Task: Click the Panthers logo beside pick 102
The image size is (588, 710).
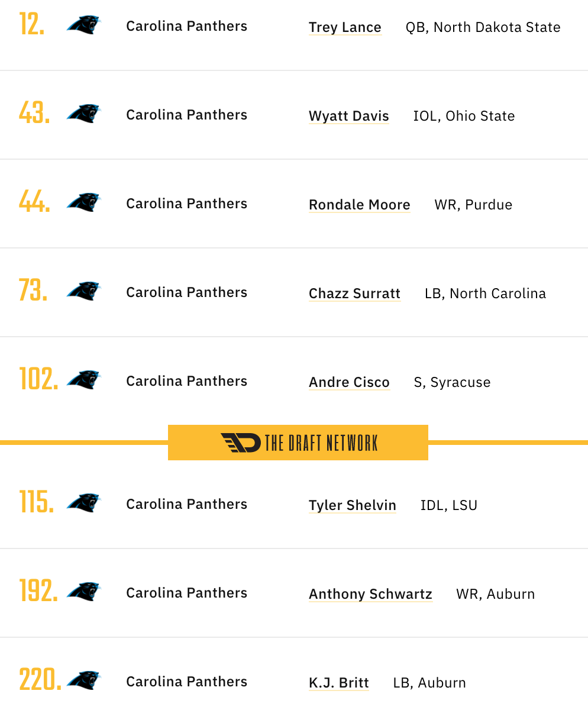Action: (x=84, y=380)
